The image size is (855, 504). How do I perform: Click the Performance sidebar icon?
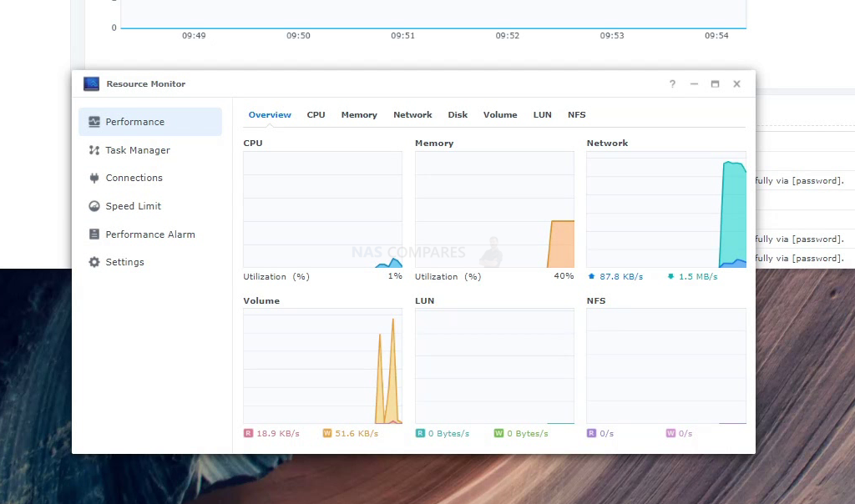tap(94, 122)
